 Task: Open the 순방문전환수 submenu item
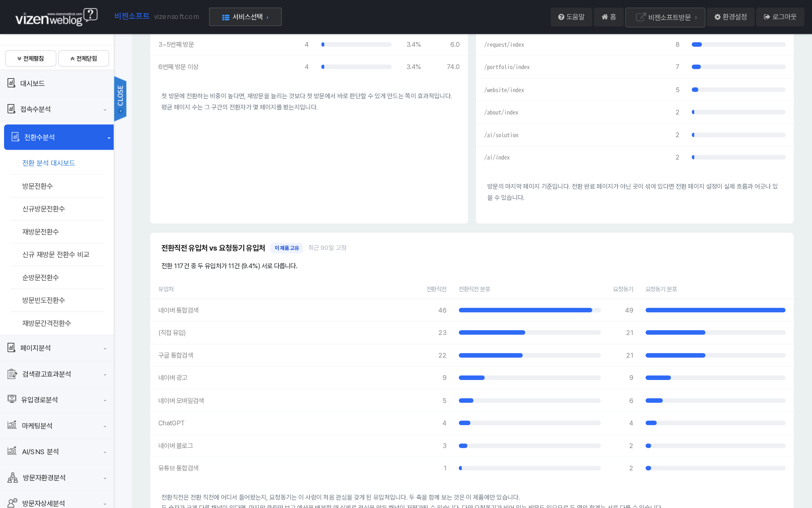point(41,277)
